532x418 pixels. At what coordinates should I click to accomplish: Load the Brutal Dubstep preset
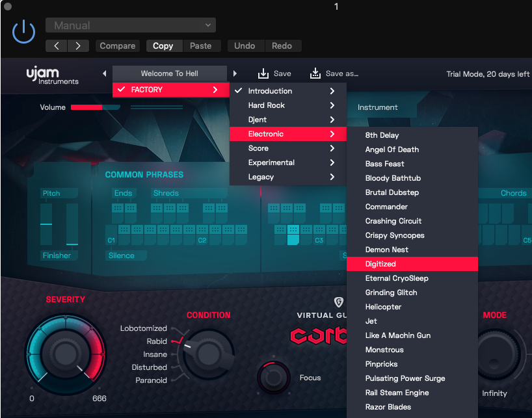(412, 192)
